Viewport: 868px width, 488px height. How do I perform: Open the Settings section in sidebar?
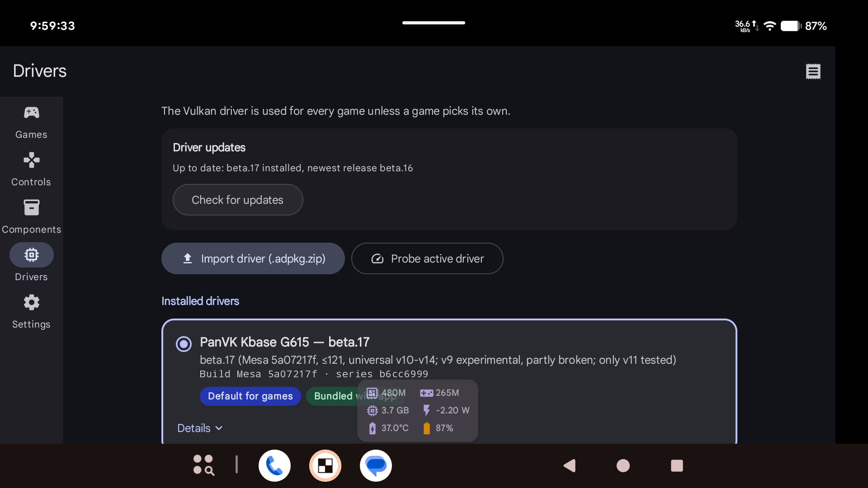pos(31,312)
